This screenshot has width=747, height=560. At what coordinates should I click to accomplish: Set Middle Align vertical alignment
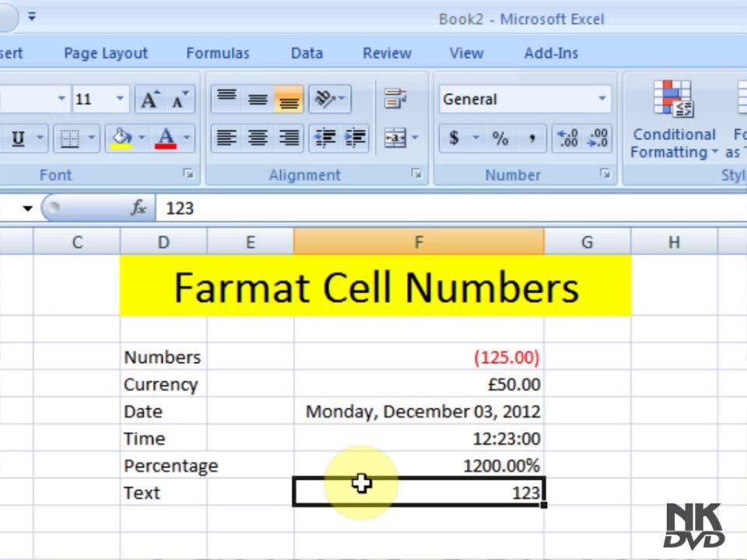(258, 99)
